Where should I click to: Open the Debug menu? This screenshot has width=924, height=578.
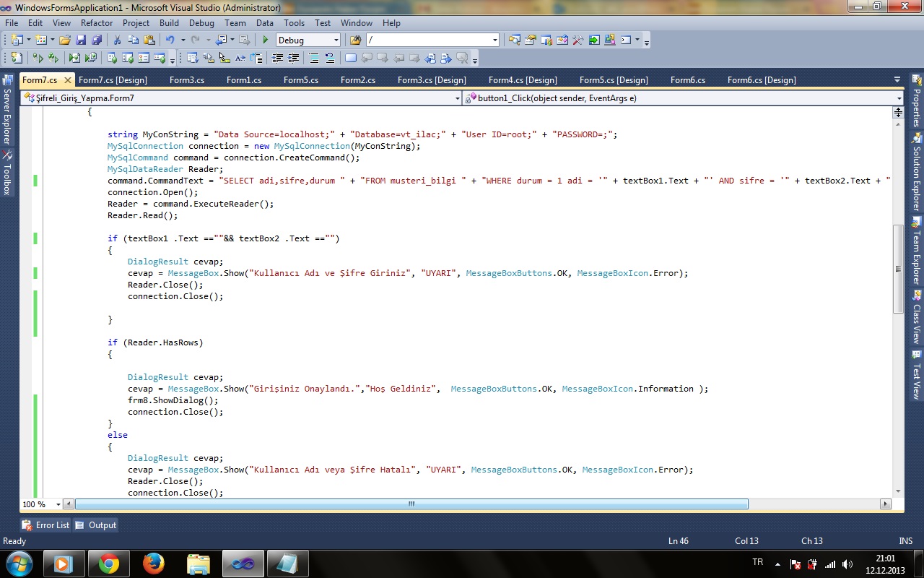pos(202,23)
